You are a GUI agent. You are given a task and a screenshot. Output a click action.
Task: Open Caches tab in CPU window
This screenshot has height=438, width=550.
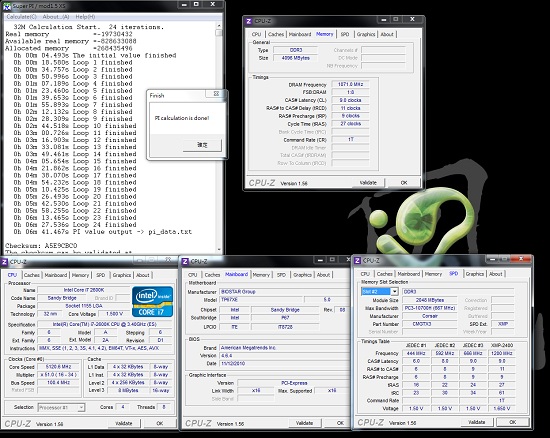pyautogui.click(x=32, y=275)
